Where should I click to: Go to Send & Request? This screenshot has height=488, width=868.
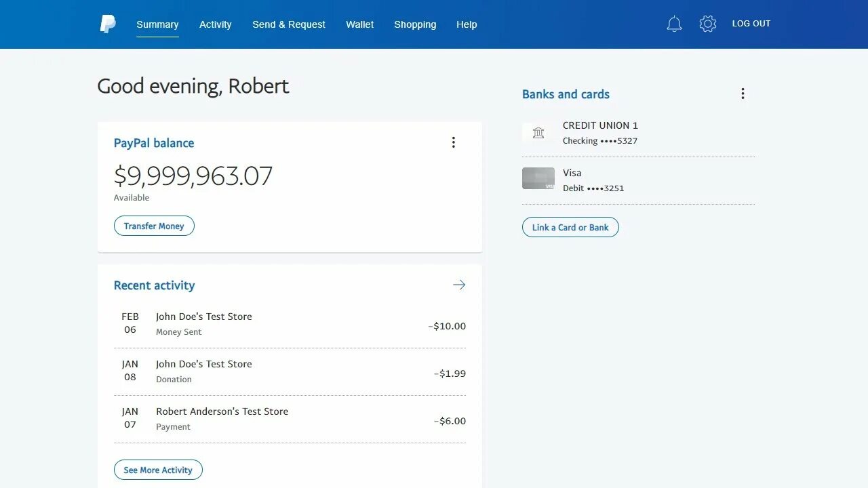coord(288,24)
